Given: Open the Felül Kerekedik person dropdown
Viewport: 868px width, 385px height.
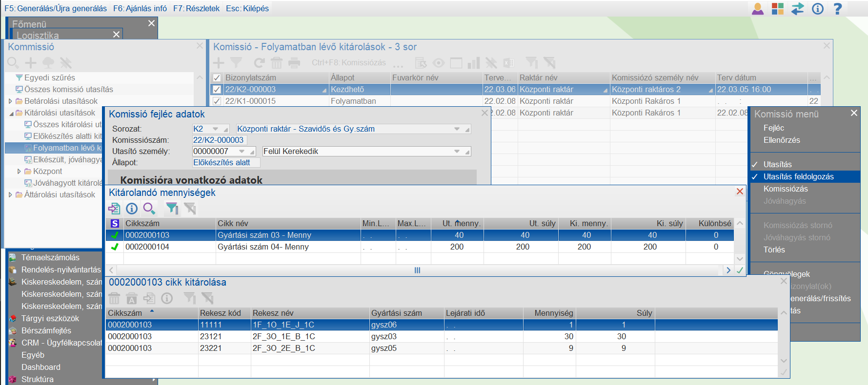Looking at the screenshot, I should 457,152.
